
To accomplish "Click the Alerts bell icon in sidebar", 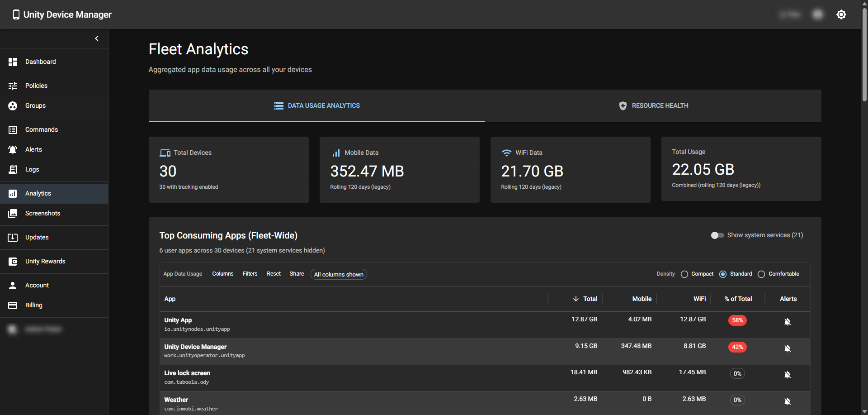I will point(13,150).
